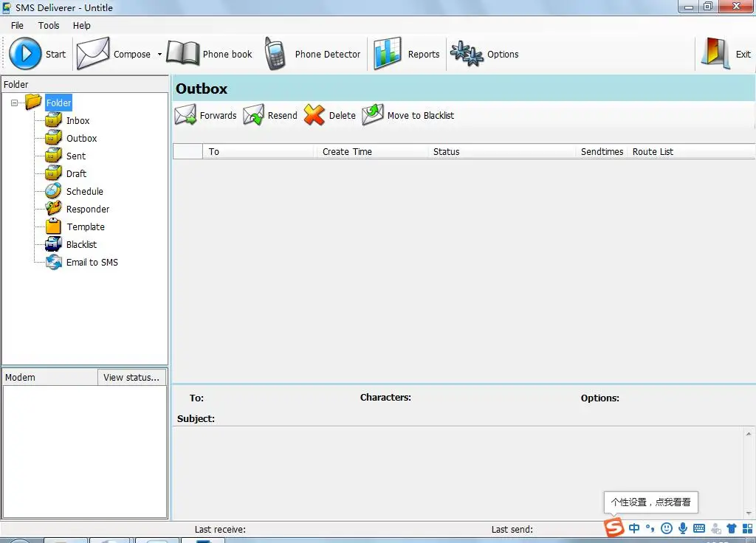Collapse the Folder tree root

point(15,103)
